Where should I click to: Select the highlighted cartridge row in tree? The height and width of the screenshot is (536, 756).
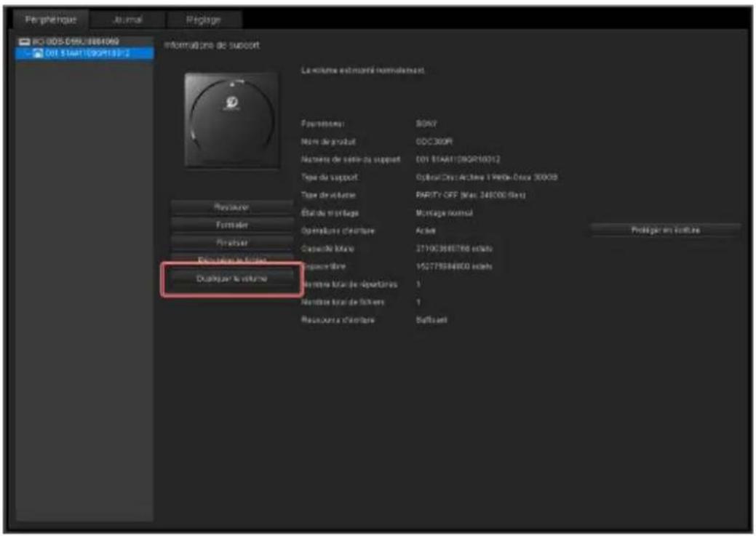[x=85, y=53]
